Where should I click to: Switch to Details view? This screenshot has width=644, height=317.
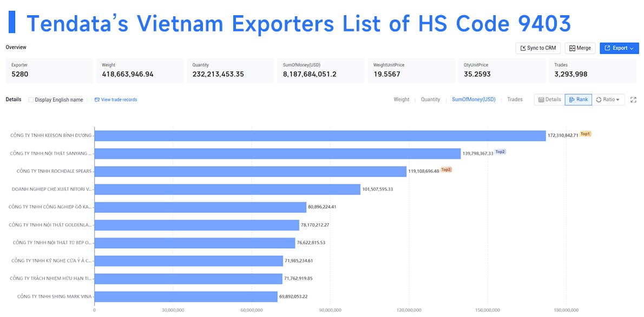549,100
